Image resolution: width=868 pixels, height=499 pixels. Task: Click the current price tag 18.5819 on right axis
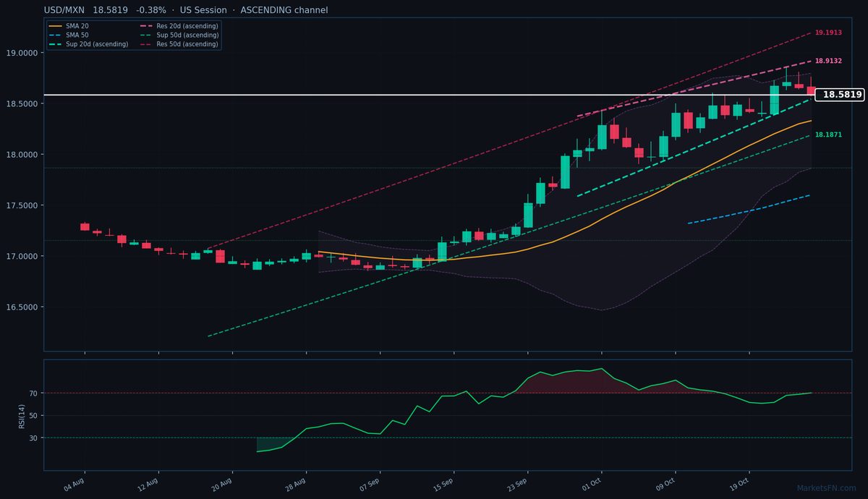click(x=841, y=95)
